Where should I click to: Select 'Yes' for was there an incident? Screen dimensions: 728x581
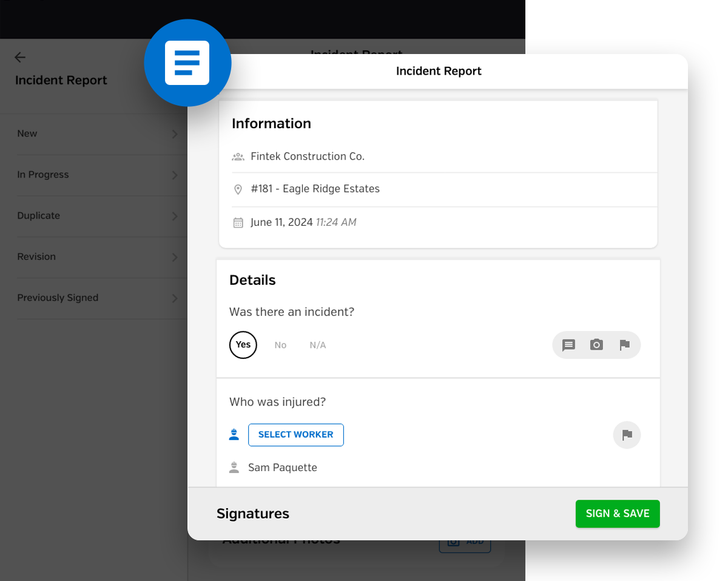click(243, 345)
